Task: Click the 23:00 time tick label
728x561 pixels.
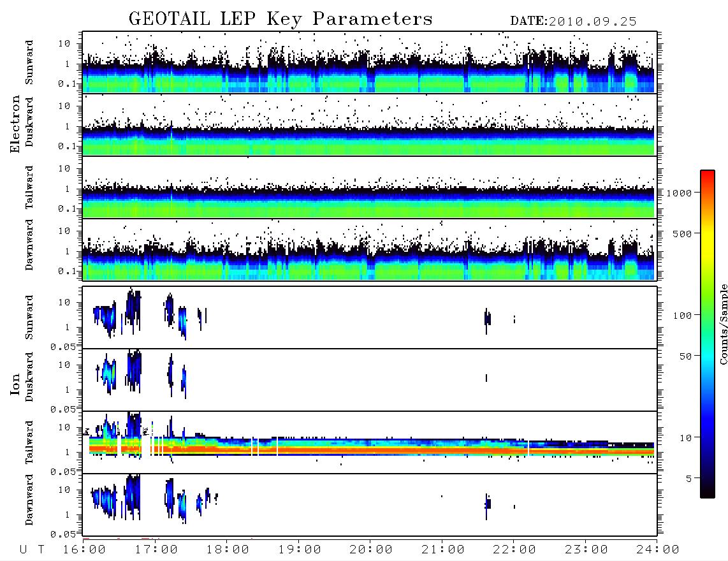Action: tap(587, 550)
